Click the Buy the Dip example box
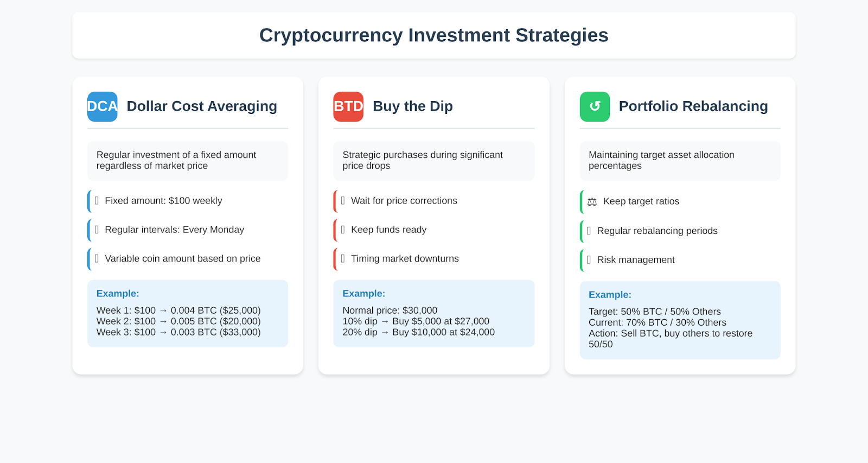868x463 pixels. pyautogui.click(x=434, y=314)
